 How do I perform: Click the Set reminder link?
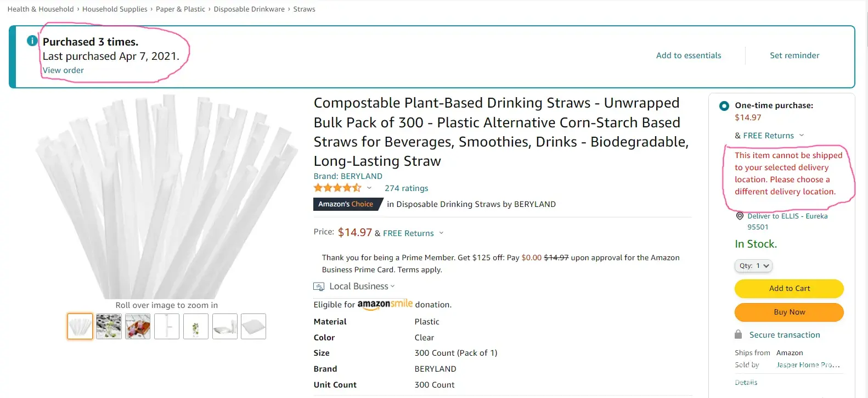794,55
